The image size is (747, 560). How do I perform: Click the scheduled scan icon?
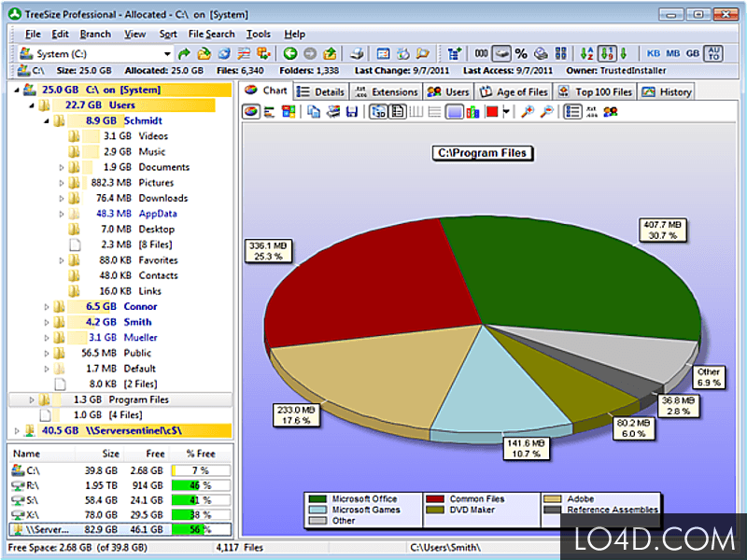point(403,54)
